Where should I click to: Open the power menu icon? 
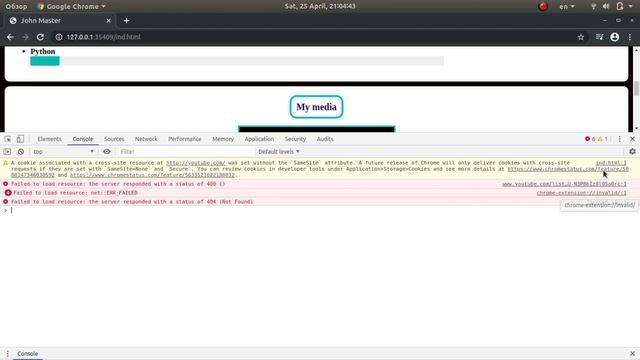(620, 6)
